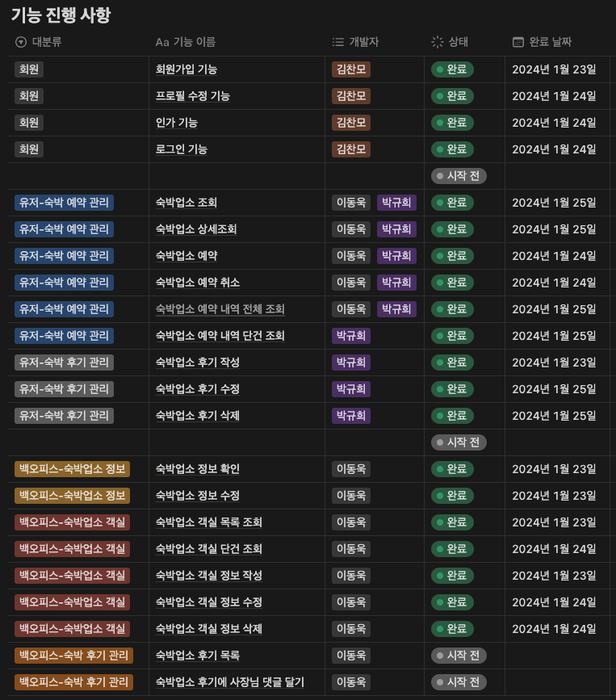
Task: Click the 숙박업소 정보 수정 title
Action: coord(197,496)
